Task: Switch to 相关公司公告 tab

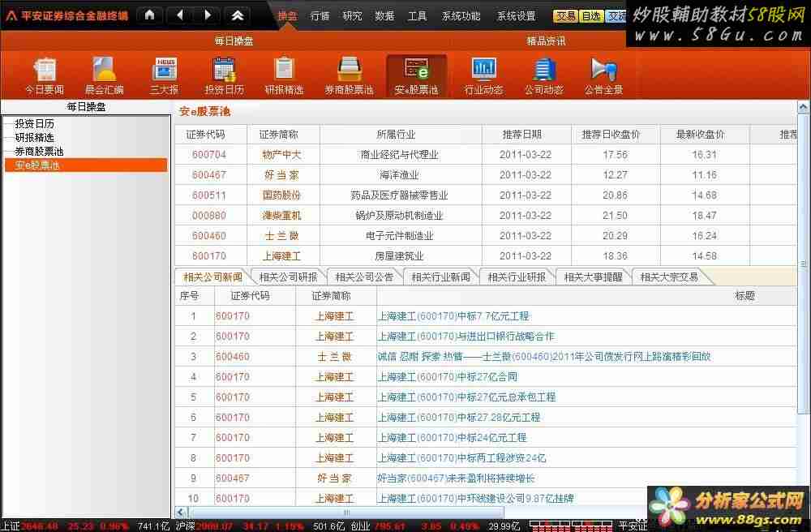Action: pyautogui.click(x=364, y=277)
